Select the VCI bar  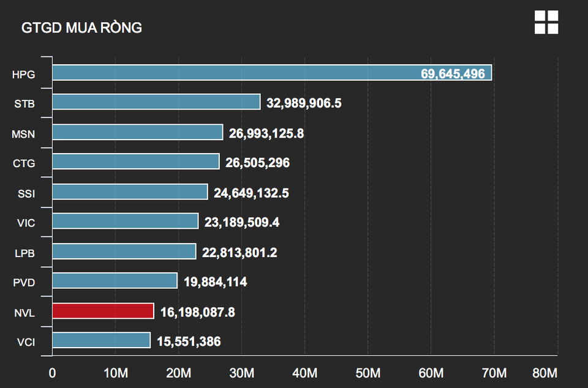point(101,340)
